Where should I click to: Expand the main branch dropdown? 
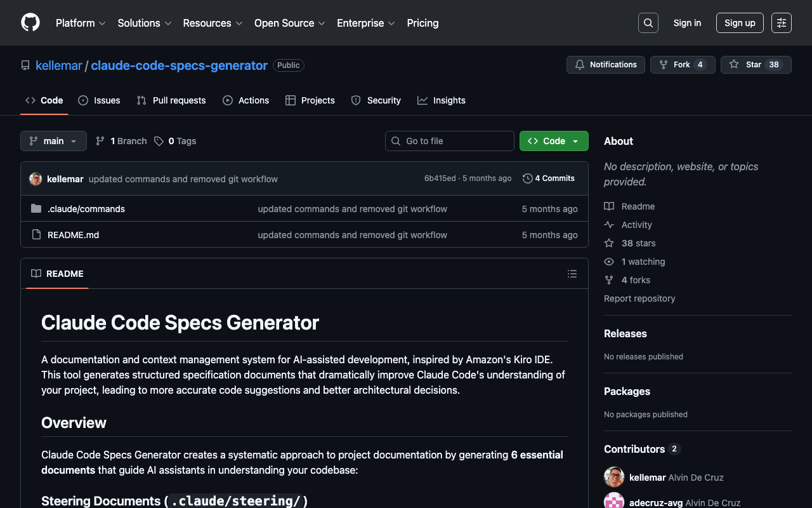pyautogui.click(x=53, y=141)
